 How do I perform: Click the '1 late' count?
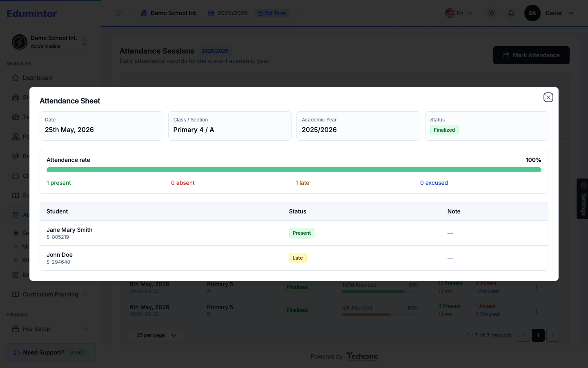[303, 183]
